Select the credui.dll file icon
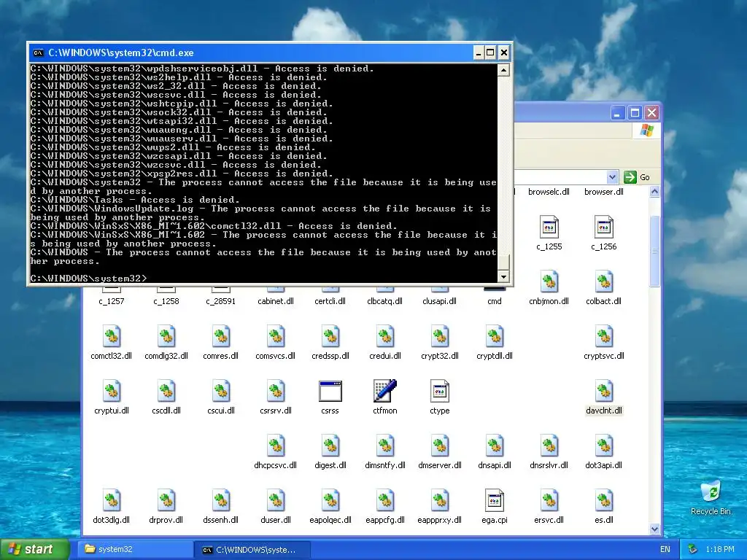 pyautogui.click(x=385, y=336)
